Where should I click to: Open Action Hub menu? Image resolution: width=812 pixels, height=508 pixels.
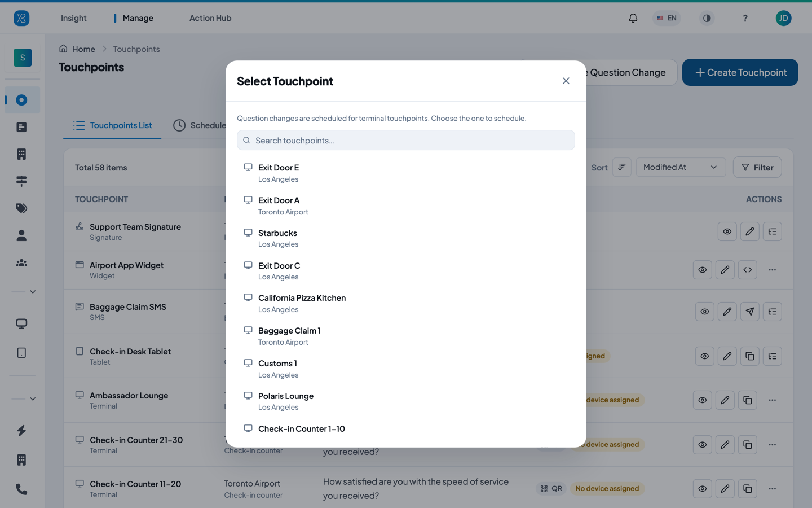[210, 18]
